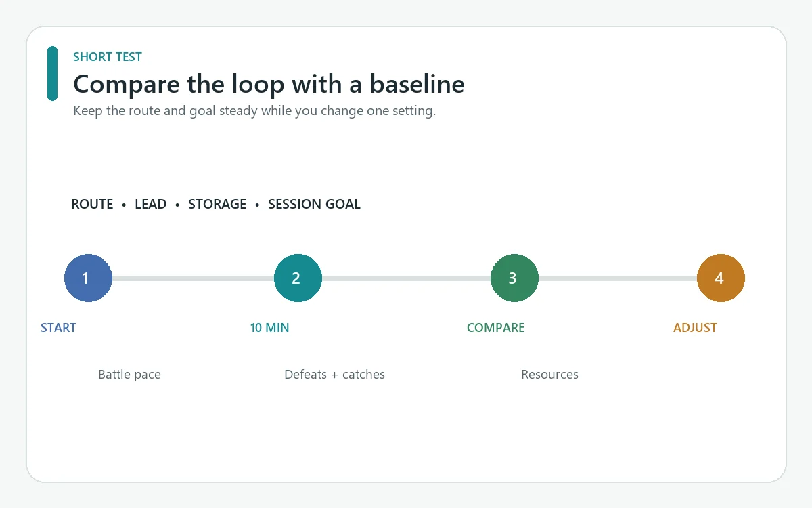Choose the SESSION GOAL item
This screenshot has width=812, height=508.
coord(314,204)
